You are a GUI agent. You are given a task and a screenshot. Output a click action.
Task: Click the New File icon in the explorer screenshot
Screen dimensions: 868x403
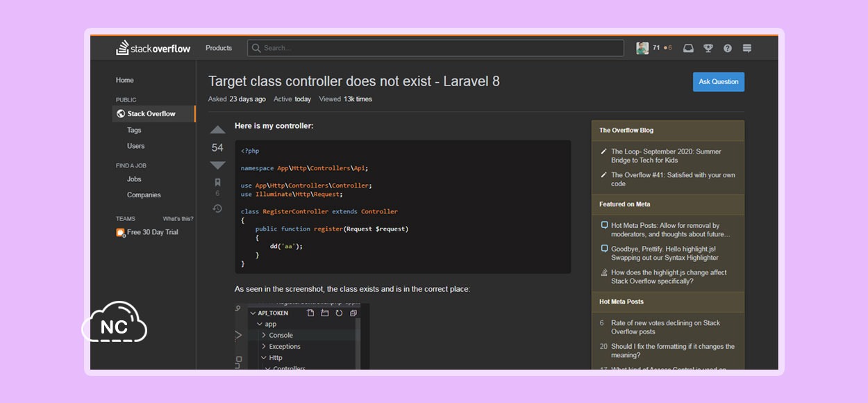coord(310,313)
